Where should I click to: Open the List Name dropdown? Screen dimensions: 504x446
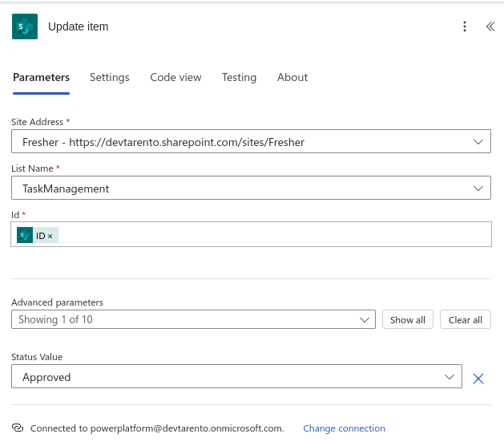click(x=478, y=189)
